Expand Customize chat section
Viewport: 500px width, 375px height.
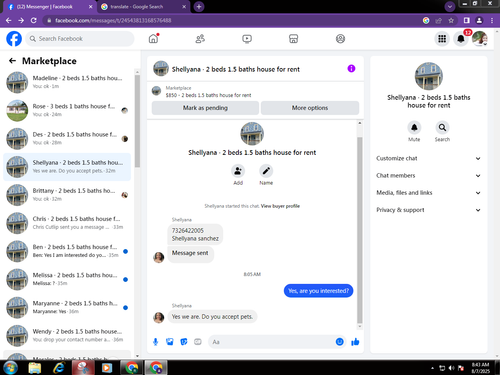428,158
